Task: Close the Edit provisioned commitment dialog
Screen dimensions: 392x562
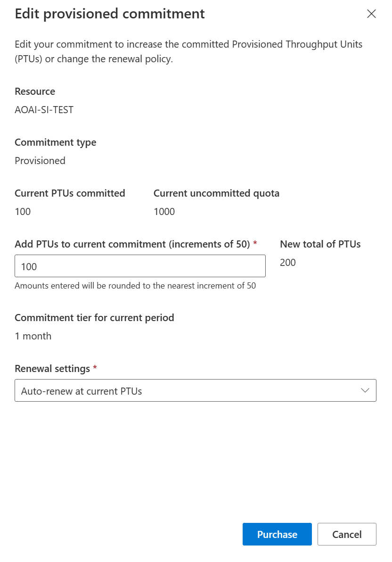Action: click(x=371, y=14)
